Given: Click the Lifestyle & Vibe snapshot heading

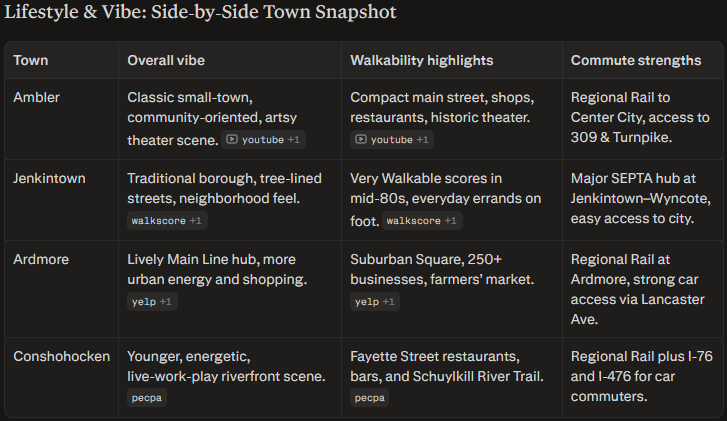Looking at the screenshot, I should click(200, 13).
